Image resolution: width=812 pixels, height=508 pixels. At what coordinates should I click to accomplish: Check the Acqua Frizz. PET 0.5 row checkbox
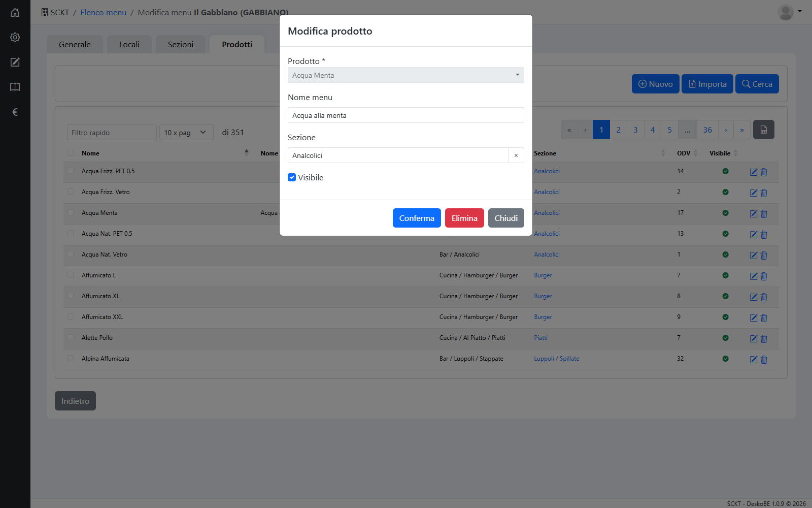(x=71, y=171)
